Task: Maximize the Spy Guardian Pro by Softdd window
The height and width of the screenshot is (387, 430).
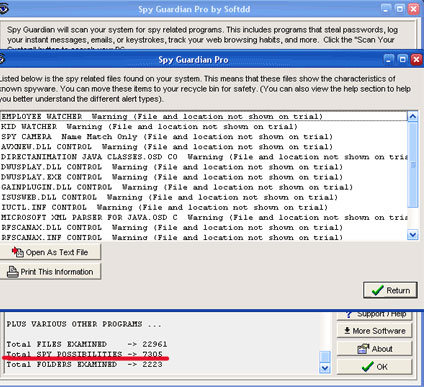Action: click(x=400, y=9)
